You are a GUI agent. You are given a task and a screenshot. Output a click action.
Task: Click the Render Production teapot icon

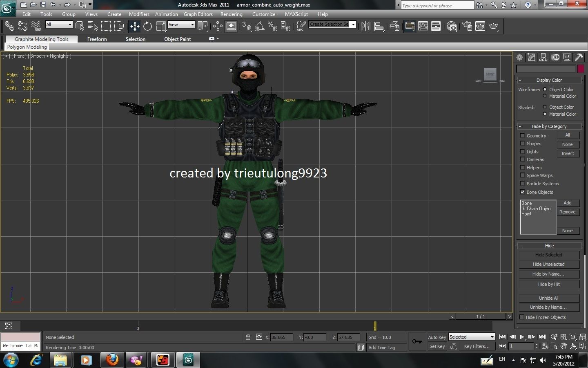[494, 26]
